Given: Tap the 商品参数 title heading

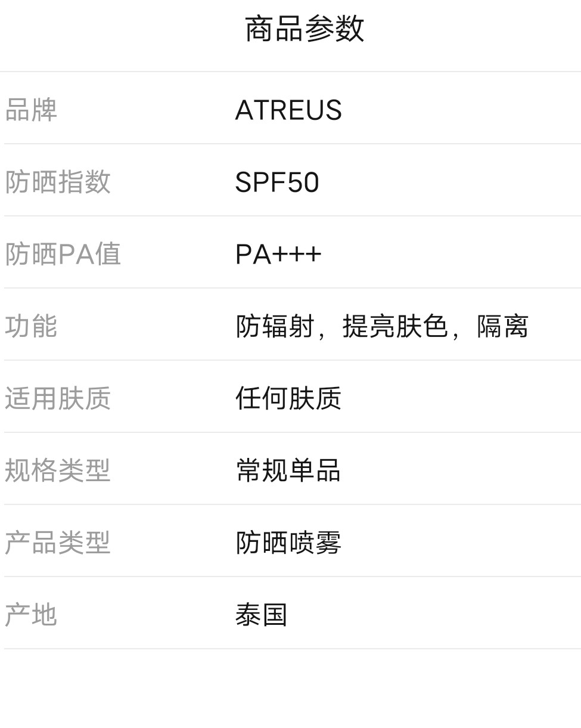Looking at the screenshot, I should tap(304, 29).
